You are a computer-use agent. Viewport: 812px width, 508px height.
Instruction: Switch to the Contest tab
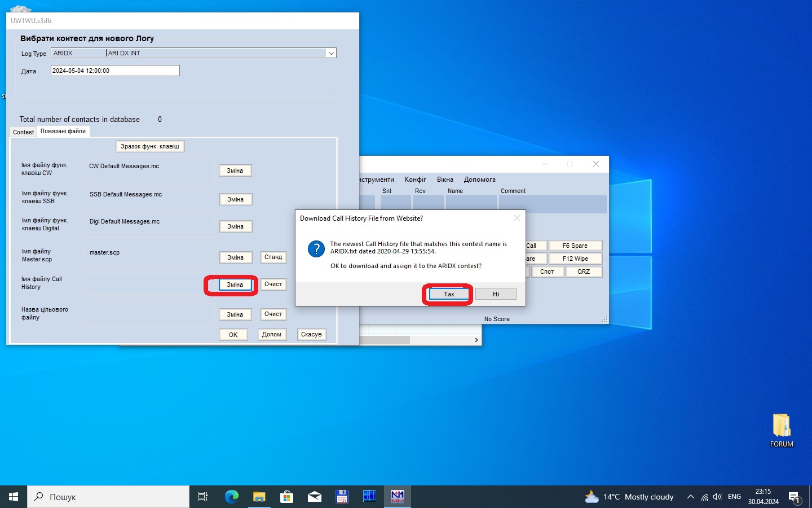pyautogui.click(x=23, y=132)
